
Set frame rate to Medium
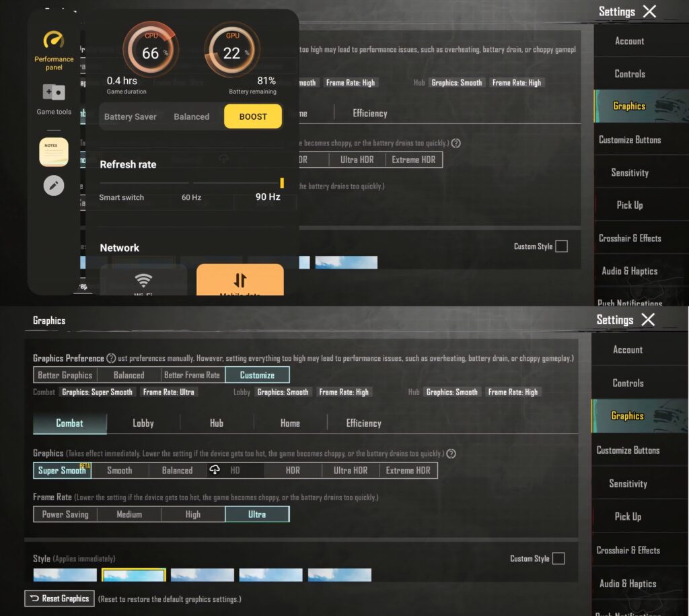pos(129,514)
